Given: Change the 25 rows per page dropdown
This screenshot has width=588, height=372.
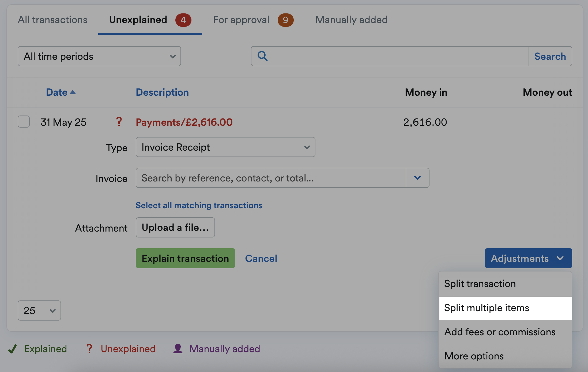Looking at the screenshot, I should tap(39, 311).
